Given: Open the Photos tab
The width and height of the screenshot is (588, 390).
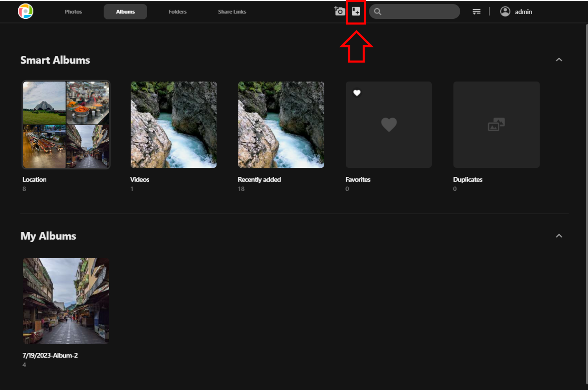Looking at the screenshot, I should click(73, 12).
